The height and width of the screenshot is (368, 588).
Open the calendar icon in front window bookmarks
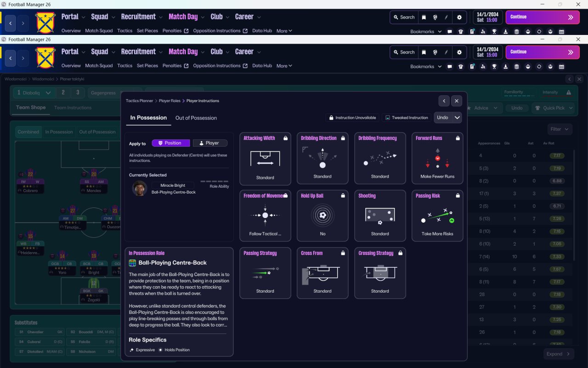tap(561, 66)
